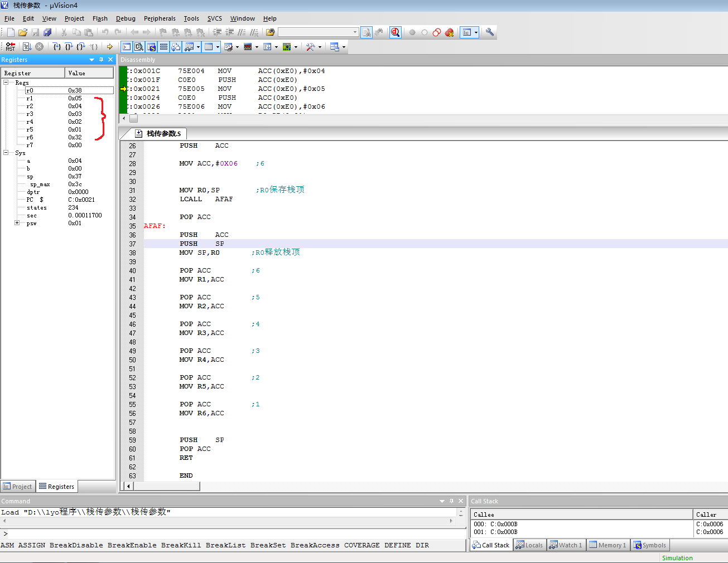Image resolution: width=728 pixels, height=563 pixels.
Task: Open the Debug menu
Action: [x=126, y=18]
